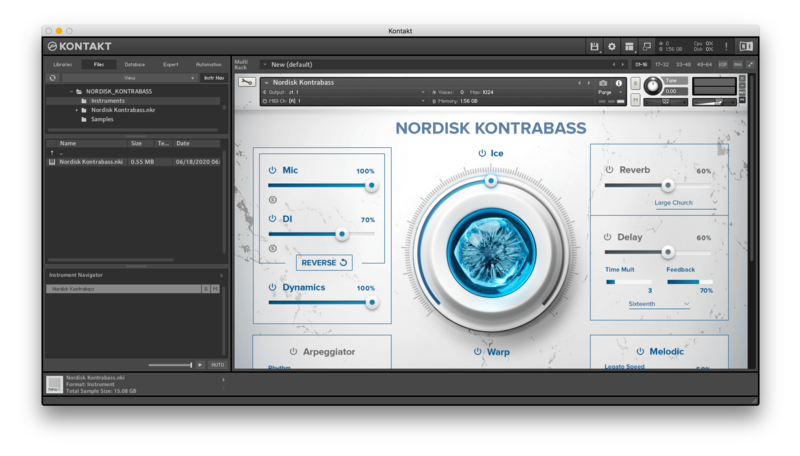The height and width of the screenshot is (456, 800).
Task: Open the workspace layout panel icon
Action: pyautogui.click(x=629, y=46)
